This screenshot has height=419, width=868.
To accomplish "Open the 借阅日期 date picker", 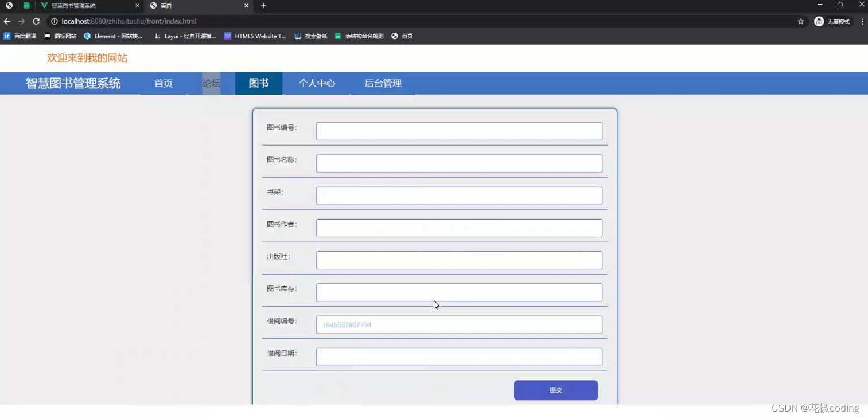I will click(x=458, y=357).
